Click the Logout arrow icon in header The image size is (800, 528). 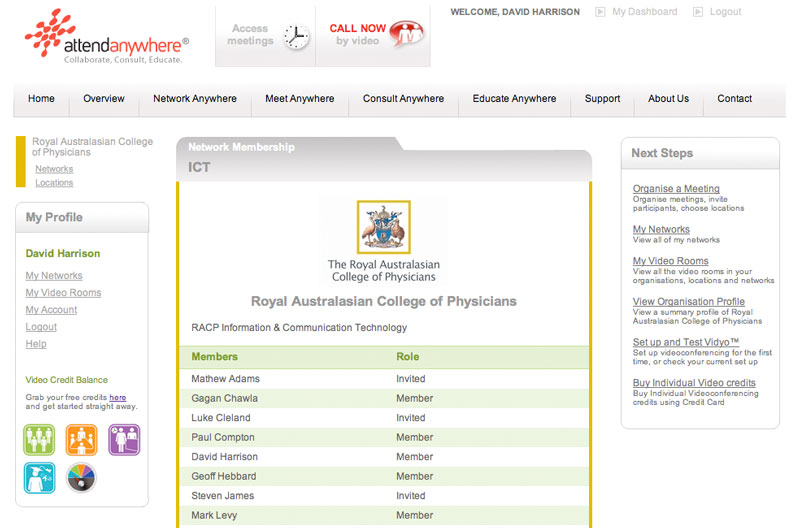pyautogui.click(x=697, y=12)
